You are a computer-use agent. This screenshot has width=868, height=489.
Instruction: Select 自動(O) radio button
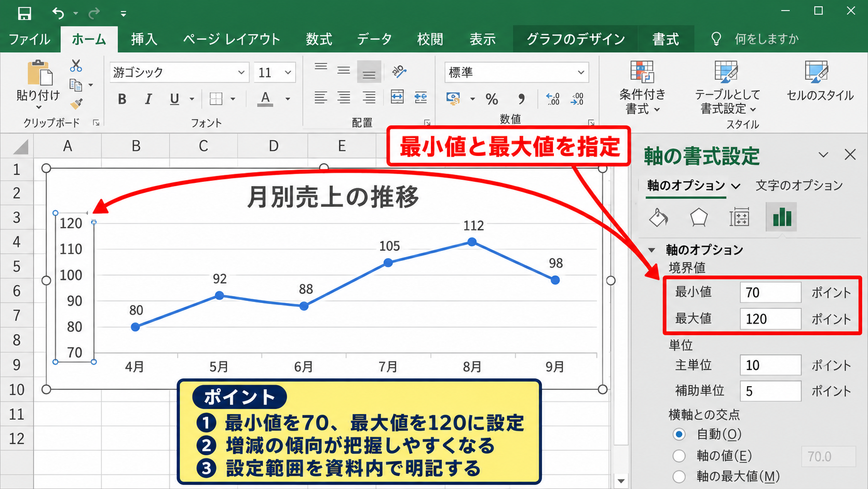coord(679,434)
